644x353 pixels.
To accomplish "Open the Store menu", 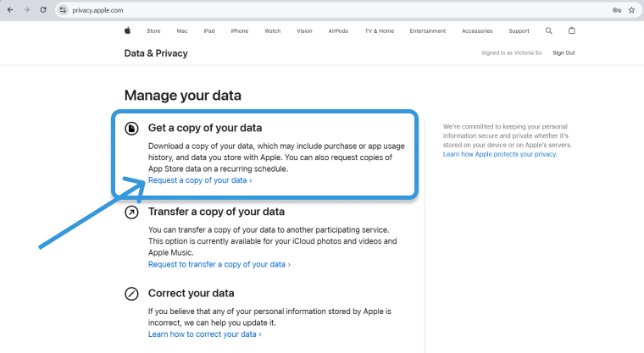I will 153,31.
